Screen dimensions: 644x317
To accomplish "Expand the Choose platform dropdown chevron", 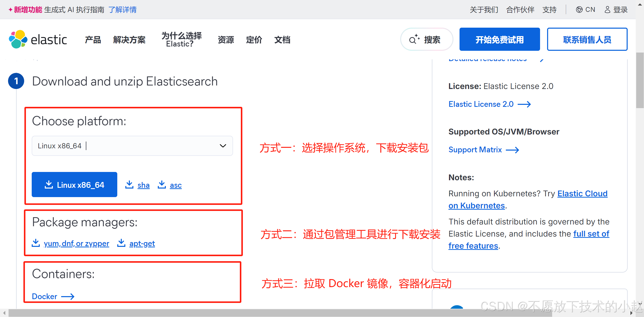I will click(223, 146).
